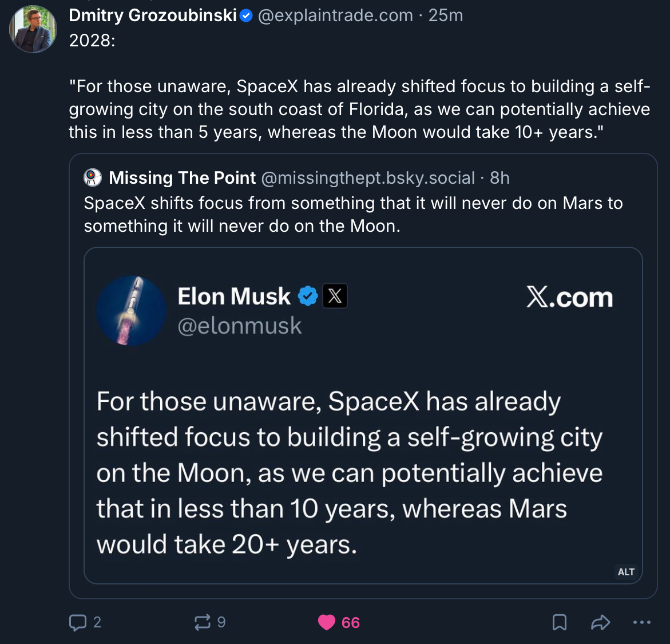Open the three-dot more options menu
The height and width of the screenshot is (644, 670).
coord(642,622)
